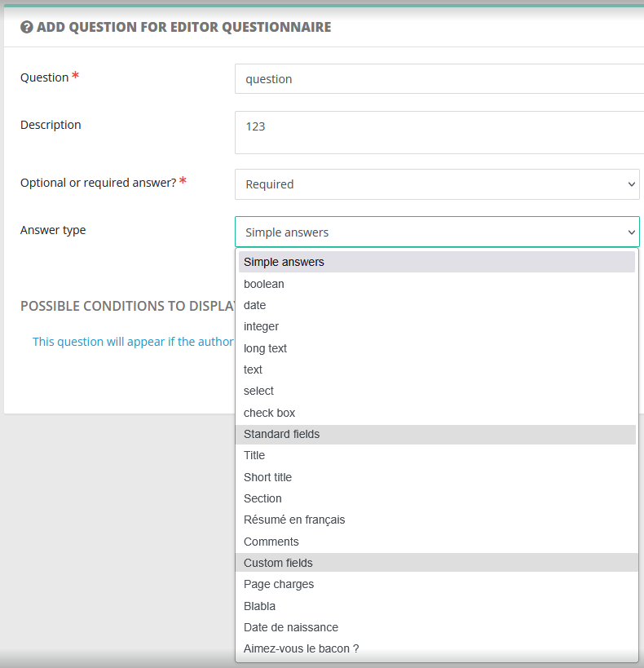The width and height of the screenshot is (644, 668).
Task: Choose Comments from the answer types
Action: 271,542
